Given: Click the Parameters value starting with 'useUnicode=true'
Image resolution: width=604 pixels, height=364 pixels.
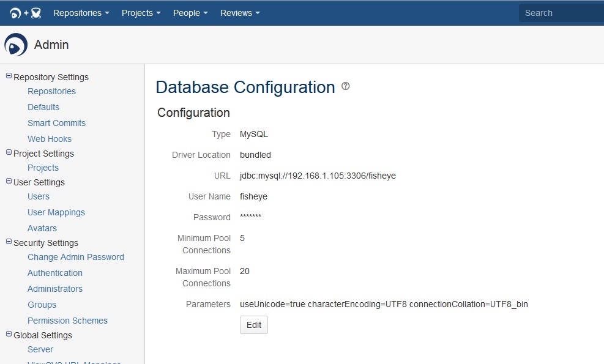Looking at the screenshot, I should point(384,304).
